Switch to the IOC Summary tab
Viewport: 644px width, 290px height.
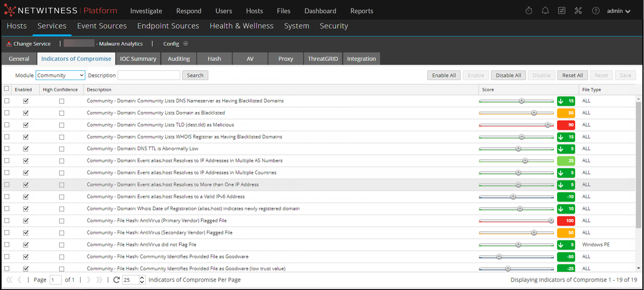click(138, 59)
